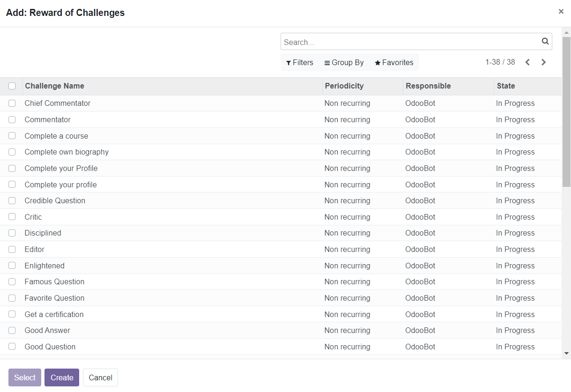Click the Cancel button
Image resolution: width=571 pixels, height=392 pixels.
tap(100, 377)
